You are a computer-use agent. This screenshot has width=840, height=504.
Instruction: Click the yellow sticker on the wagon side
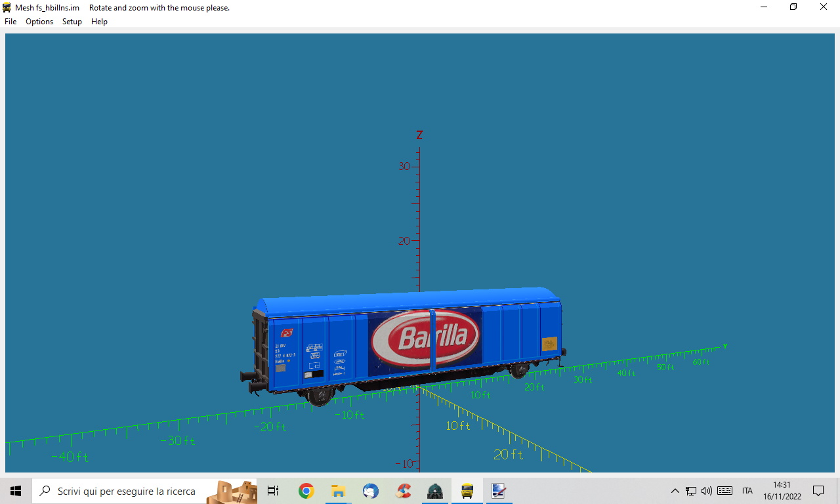[x=549, y=344]
